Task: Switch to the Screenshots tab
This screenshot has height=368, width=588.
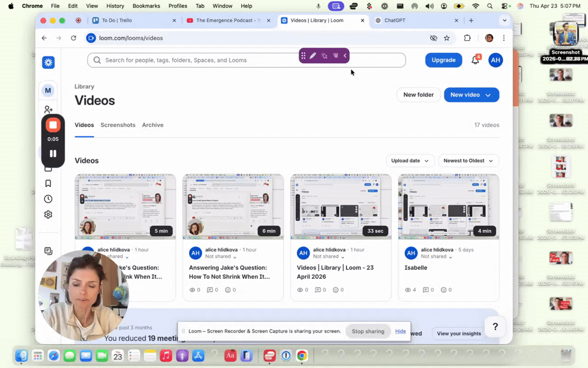Action: 118,125
